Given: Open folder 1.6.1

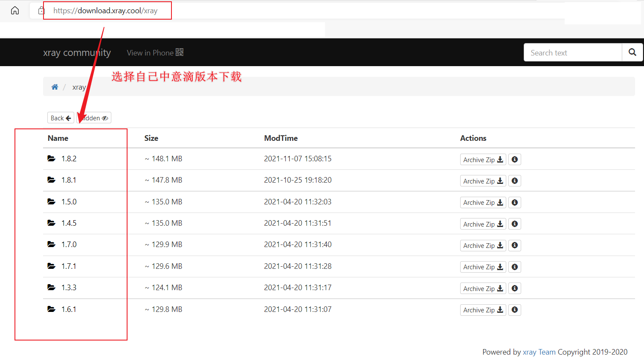Looking at the screenshot, I should pos(69,309).
